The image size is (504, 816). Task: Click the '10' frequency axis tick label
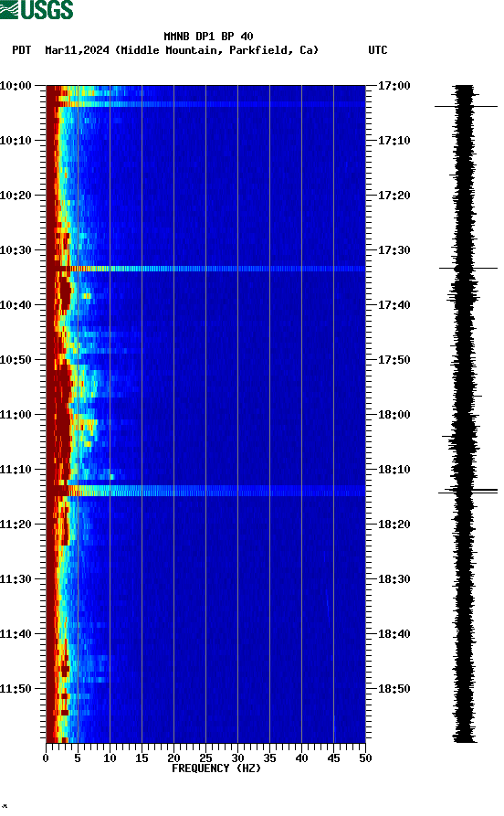coord(110,758)
